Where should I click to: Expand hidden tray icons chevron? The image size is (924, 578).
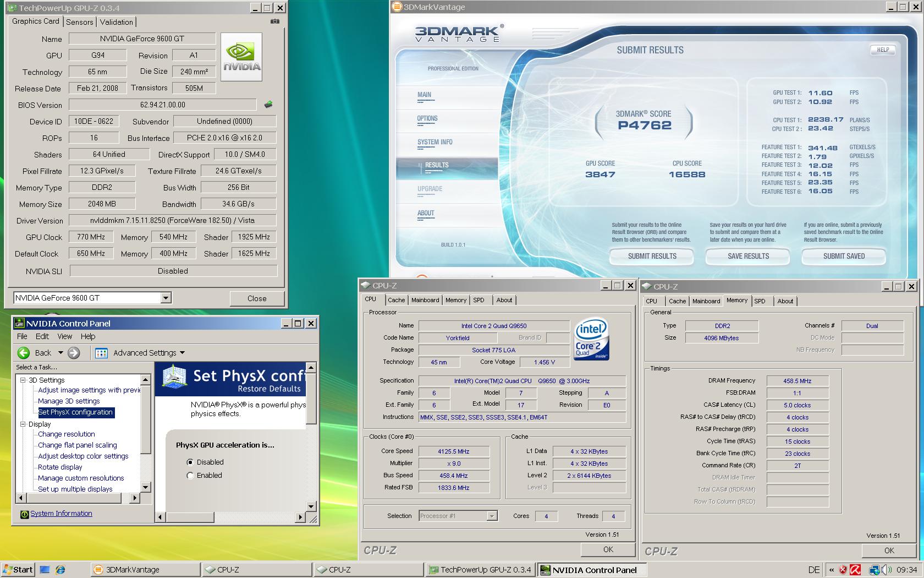831,570
